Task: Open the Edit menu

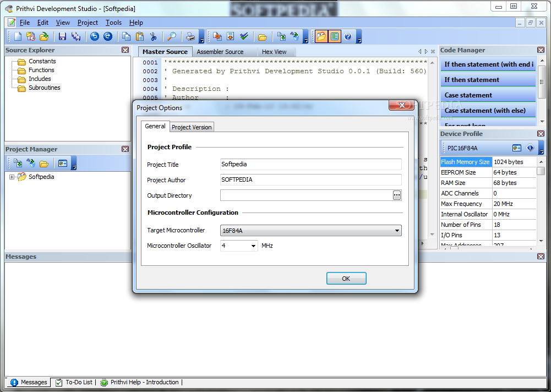Action: [x=43, y=23]
